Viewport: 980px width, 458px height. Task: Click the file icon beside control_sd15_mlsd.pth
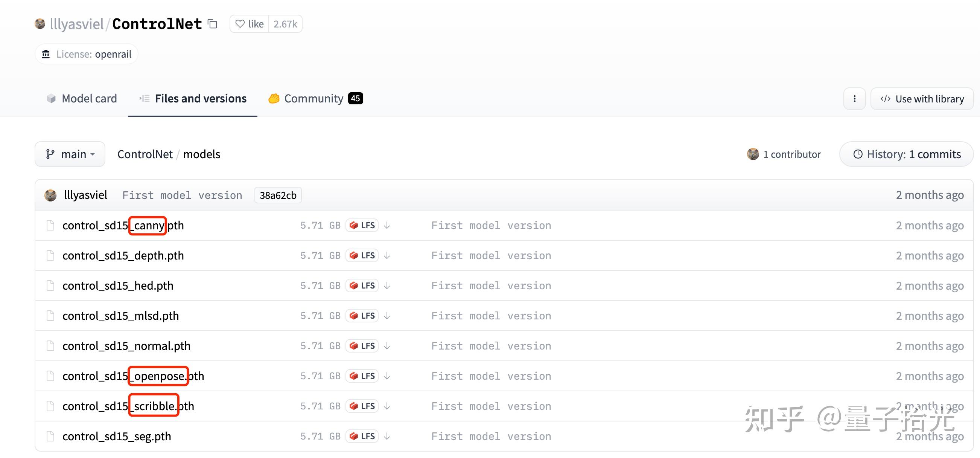[x=50, y=316]
